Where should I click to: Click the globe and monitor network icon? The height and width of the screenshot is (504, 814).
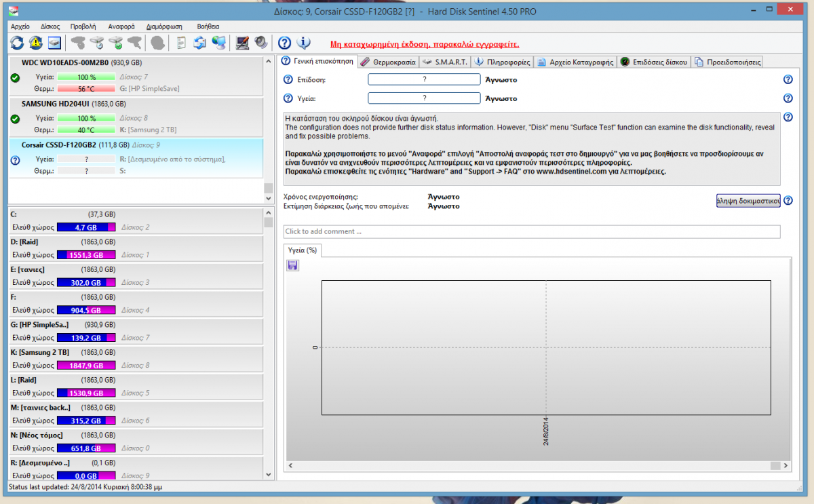pyautogui.click(x=218, y=43)
